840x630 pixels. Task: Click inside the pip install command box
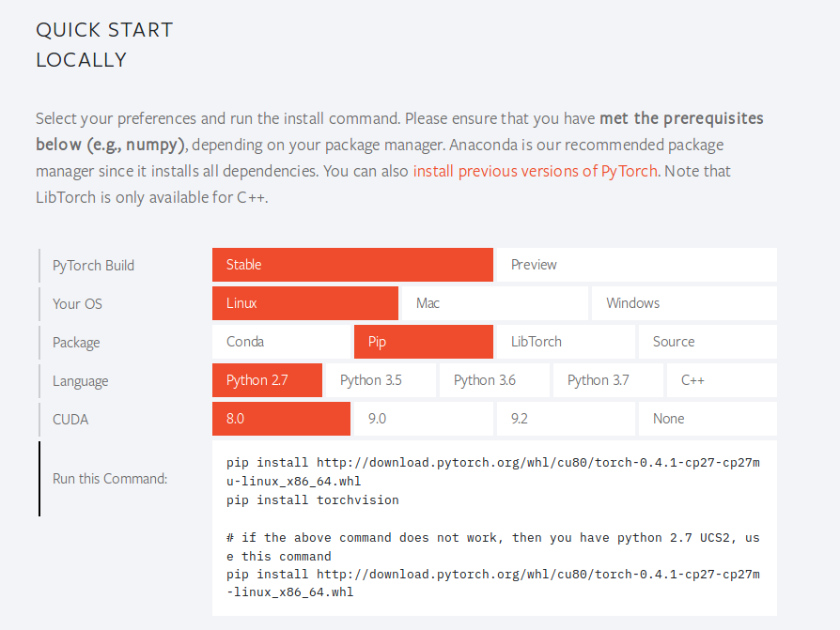point(494,528)
